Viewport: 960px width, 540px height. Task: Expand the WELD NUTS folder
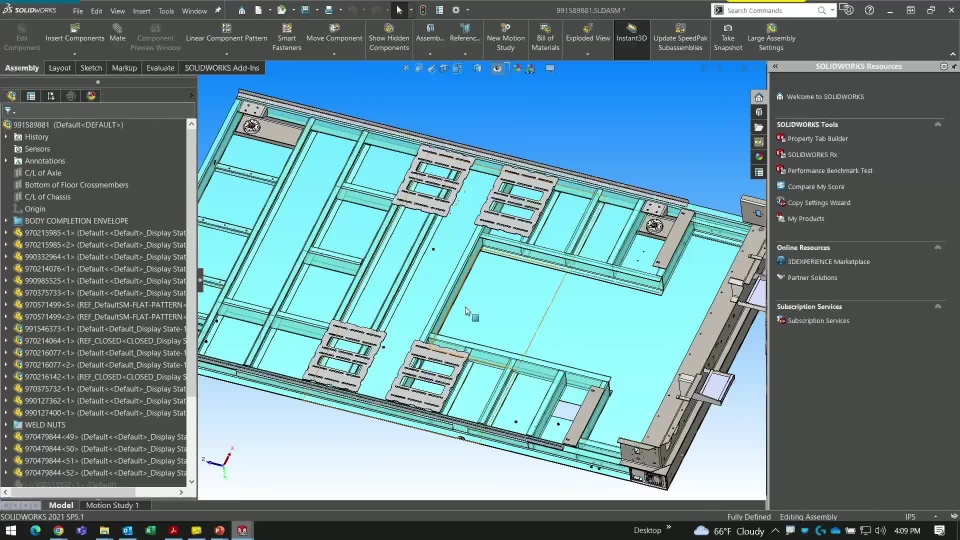[x=6, y=425]
